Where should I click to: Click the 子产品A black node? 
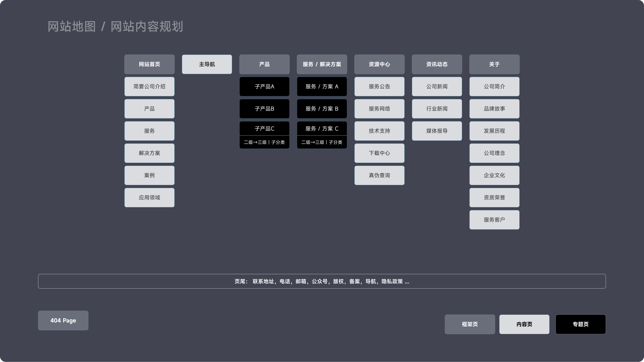click(264, 86)
